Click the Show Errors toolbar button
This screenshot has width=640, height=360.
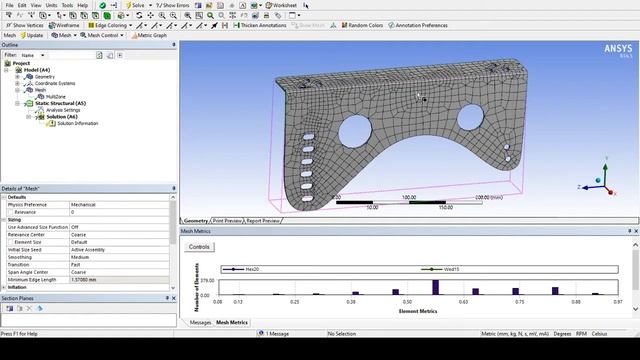[173, 5]
